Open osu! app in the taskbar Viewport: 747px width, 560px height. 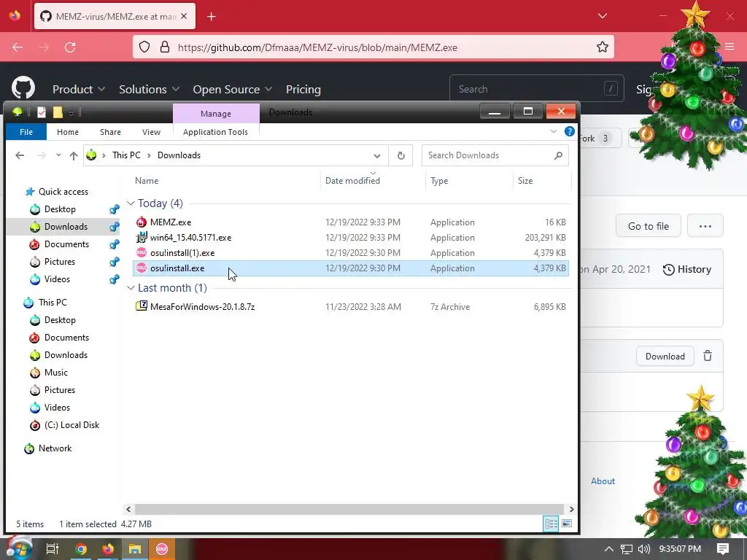[x=162, y=549]
